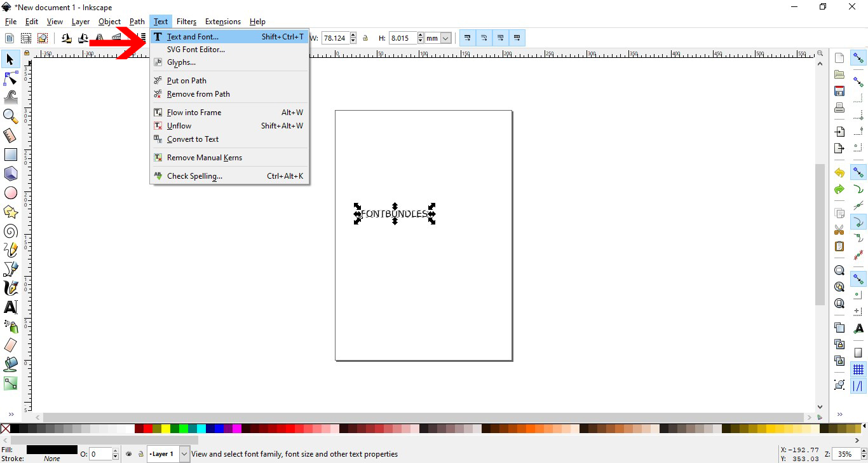Select the Node edit tool
This screenshot has height=463, width=868.
click(10, 78)
